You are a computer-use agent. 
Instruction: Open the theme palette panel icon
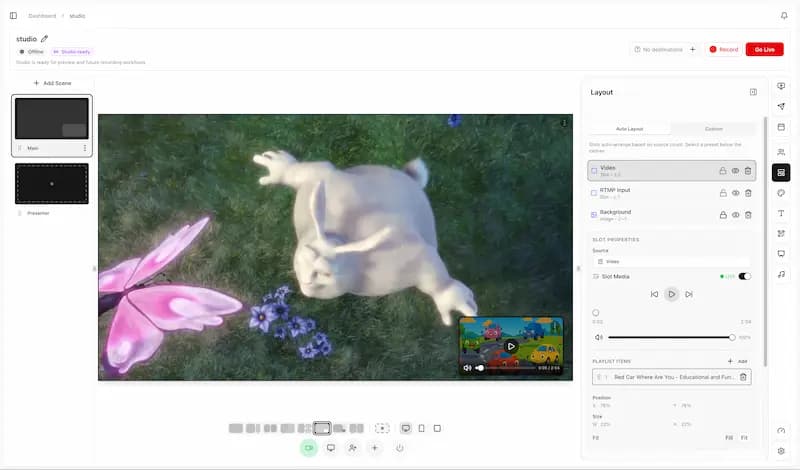781,193
